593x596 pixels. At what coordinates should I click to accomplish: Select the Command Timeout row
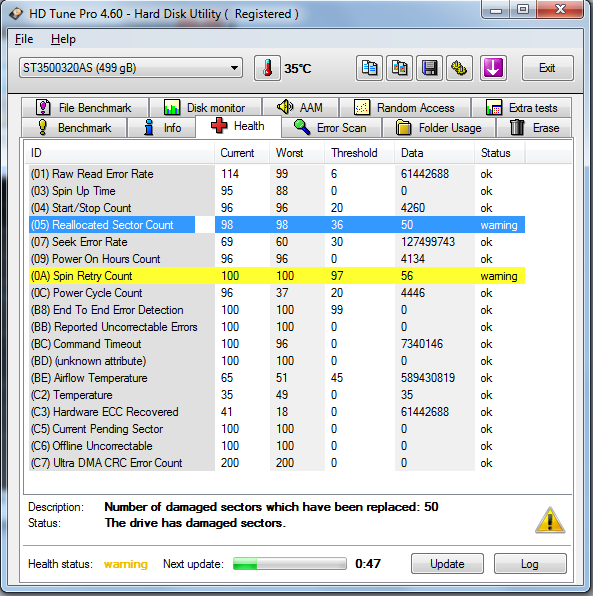277,344
